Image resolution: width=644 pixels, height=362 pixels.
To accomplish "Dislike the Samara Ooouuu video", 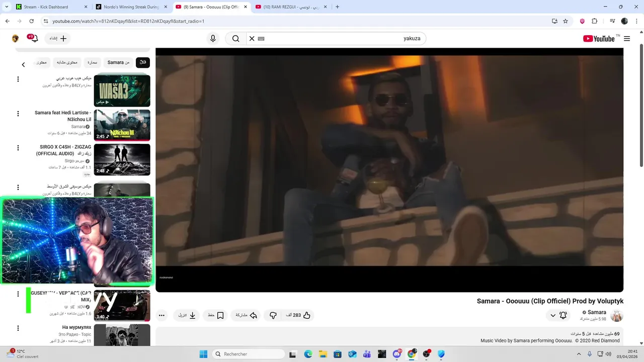I will [273, 315].
